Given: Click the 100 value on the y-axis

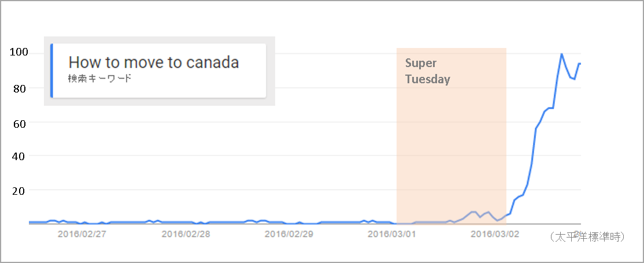Looking at the screenshot, I should click(18, 53).
